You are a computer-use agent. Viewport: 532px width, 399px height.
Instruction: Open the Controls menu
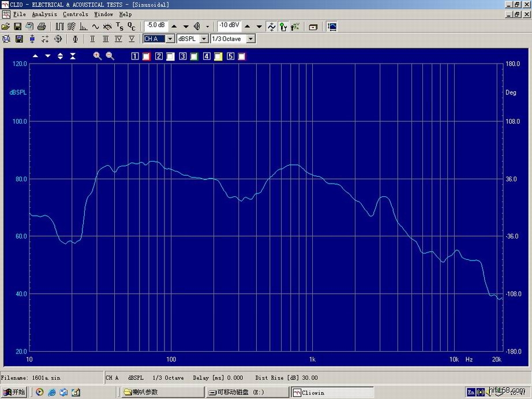pyautogui.click(x=76, y=14)
